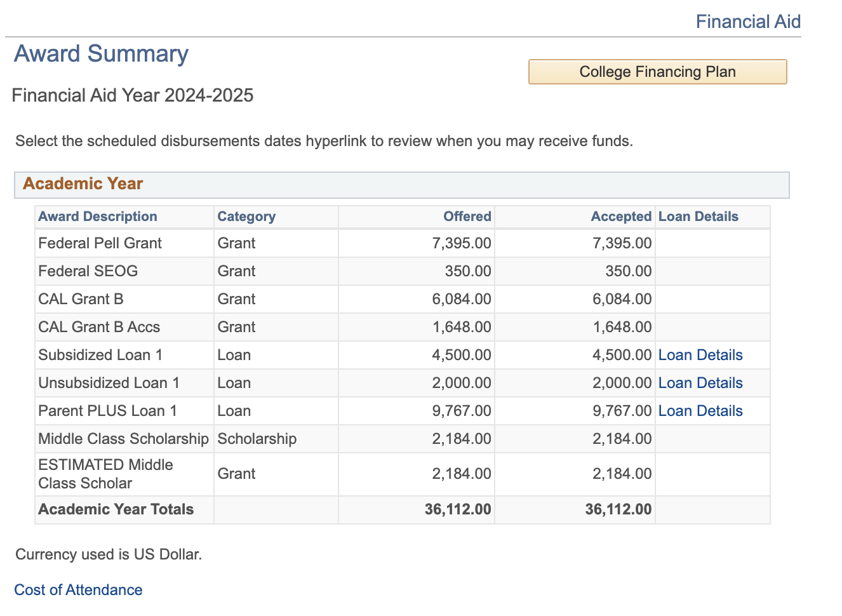Select the ESTIMATED Middle Class Scholar row

click(x=105, y=474)
